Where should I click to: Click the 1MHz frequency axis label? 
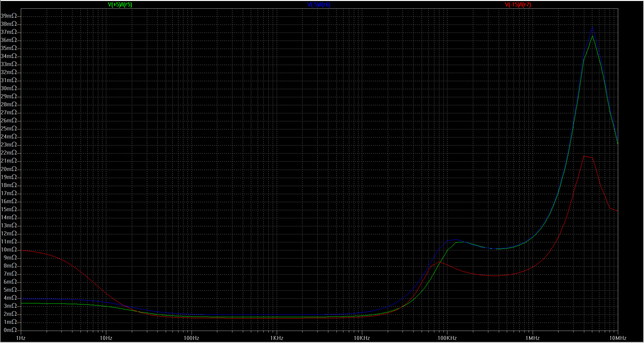(533, 338)
